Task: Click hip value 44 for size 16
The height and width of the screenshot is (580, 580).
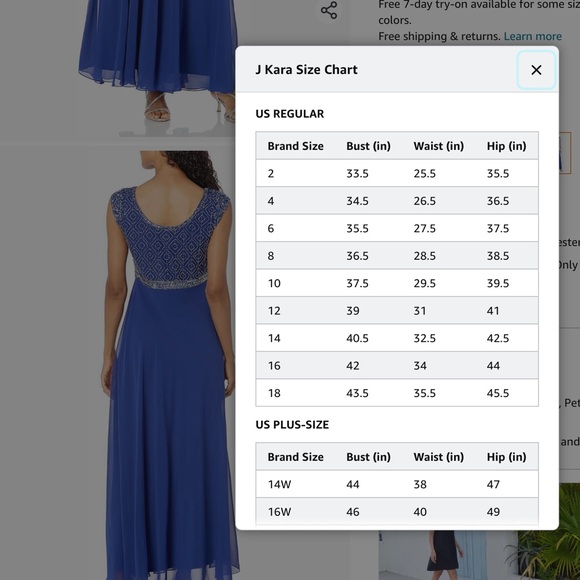Action: click(x=493, y=365)
